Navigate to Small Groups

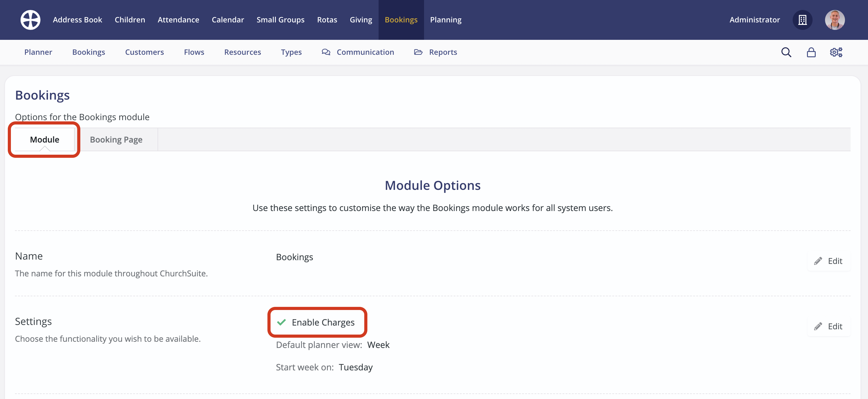(280, 20)
